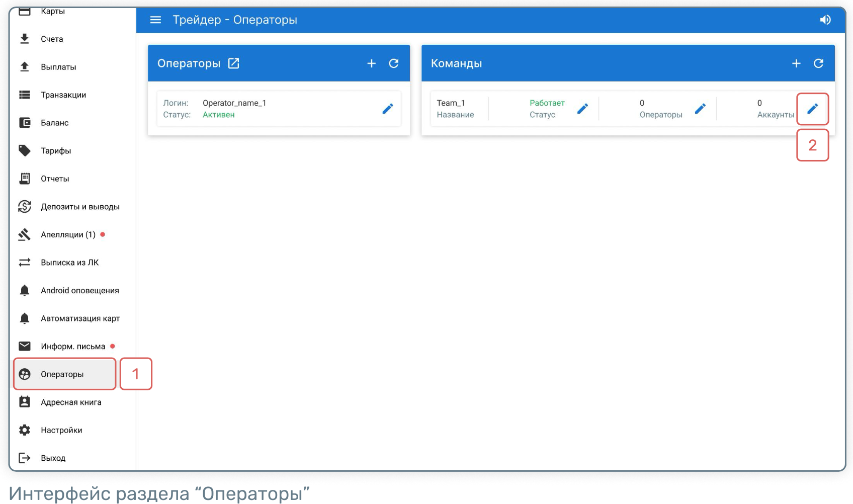
Task: Open Настройки settings page
Action: pyautogui.click(x=61, y=430)
